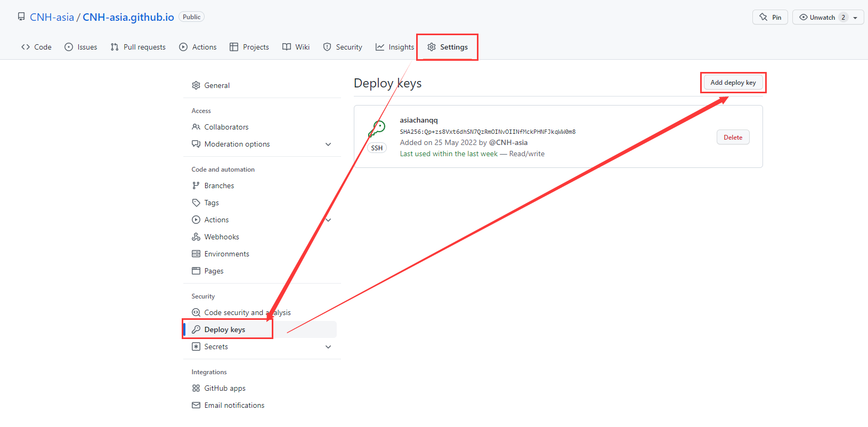Expand the Actions sidebar chevron
This screenshot has height=427, width=868.
328,220
